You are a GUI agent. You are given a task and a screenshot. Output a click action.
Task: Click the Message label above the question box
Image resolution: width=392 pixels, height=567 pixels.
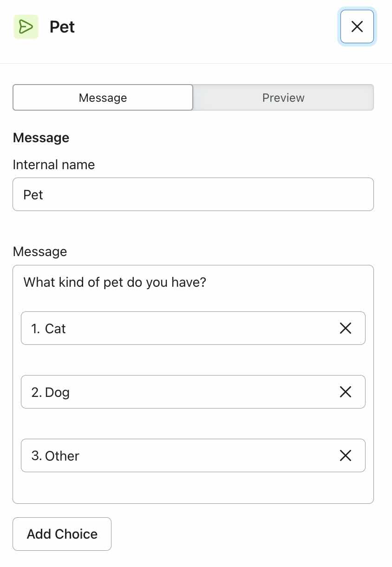[x=40, y=252]
